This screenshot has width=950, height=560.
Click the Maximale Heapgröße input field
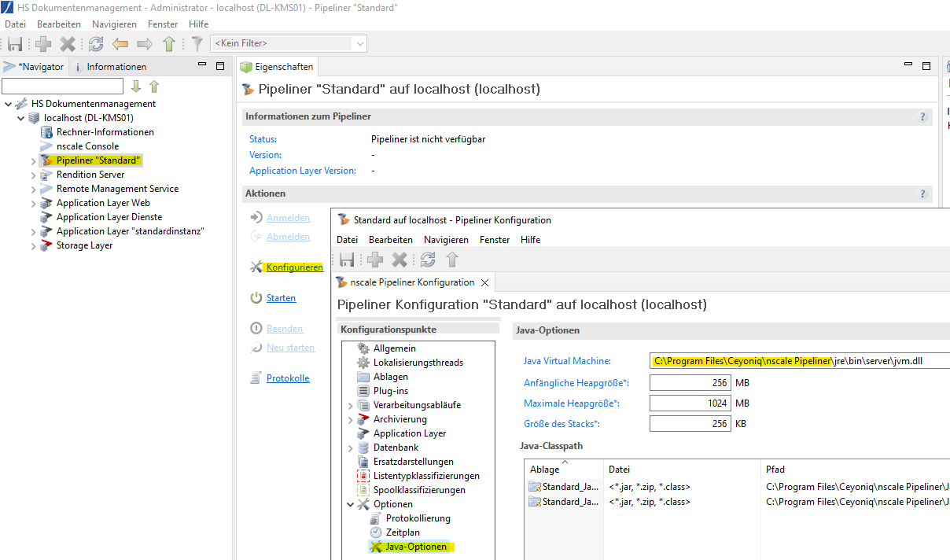[690, 403]
